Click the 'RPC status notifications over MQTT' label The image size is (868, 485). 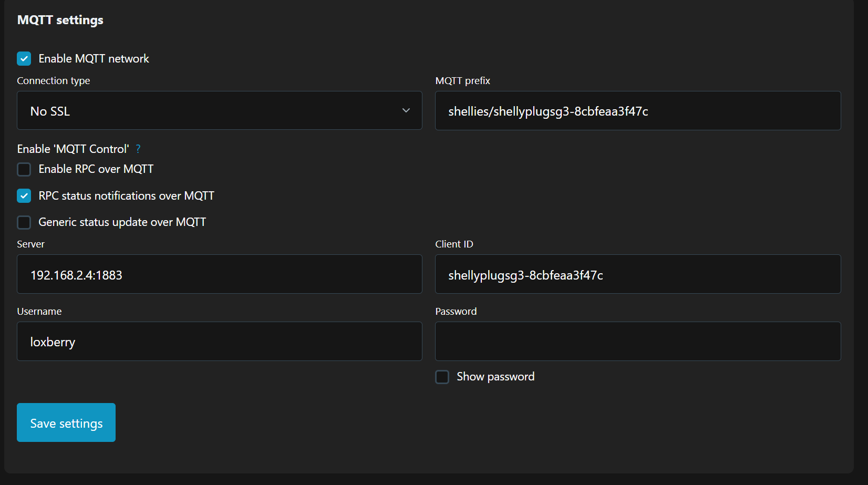click(x=126, y=196)
